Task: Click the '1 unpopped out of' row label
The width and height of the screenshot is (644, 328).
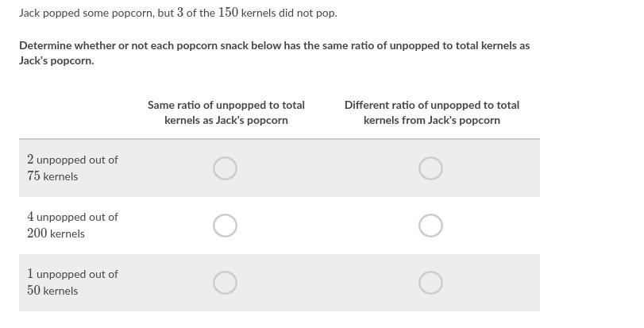Action: (x=72, y=274)
